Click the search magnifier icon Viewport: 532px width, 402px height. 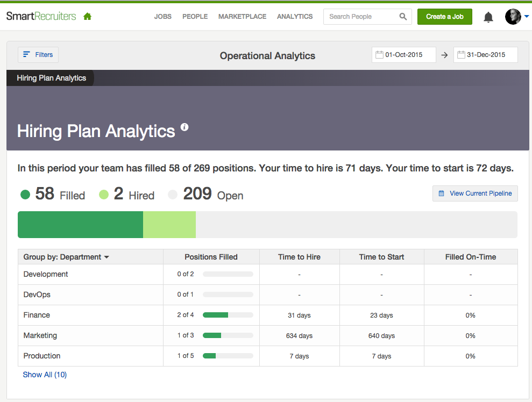coord(403,17)
